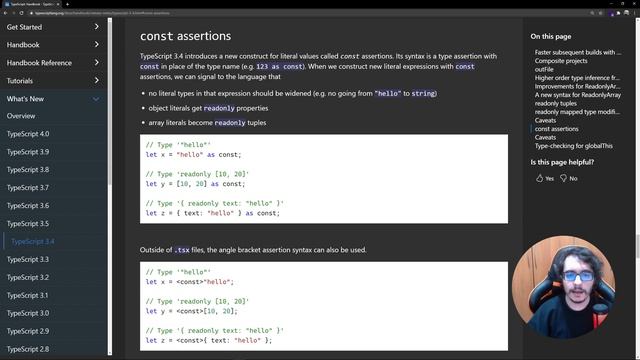The width and height of the screenshot is (640, 360).
Task: Open TypeScript 3.6 release notes
Action: coord(28,206)
